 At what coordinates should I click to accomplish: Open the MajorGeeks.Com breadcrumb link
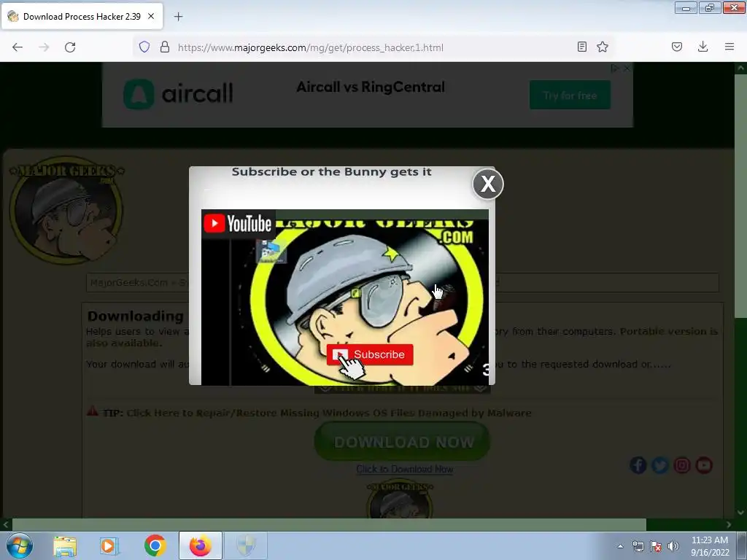[x=128, y=282]
